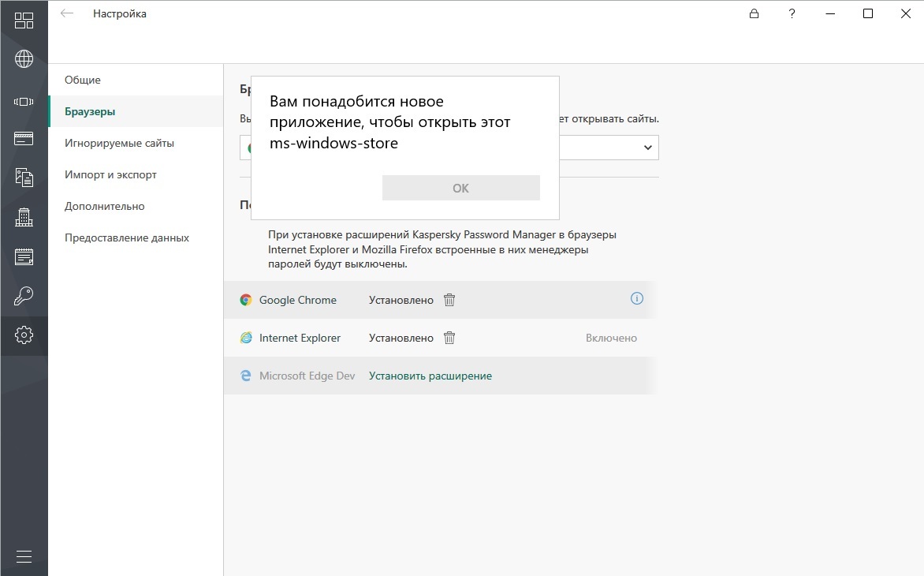Viewport: 924px width, 576px height.
Task: Minimize the Kaspersky window
Action: coord(830,13)
